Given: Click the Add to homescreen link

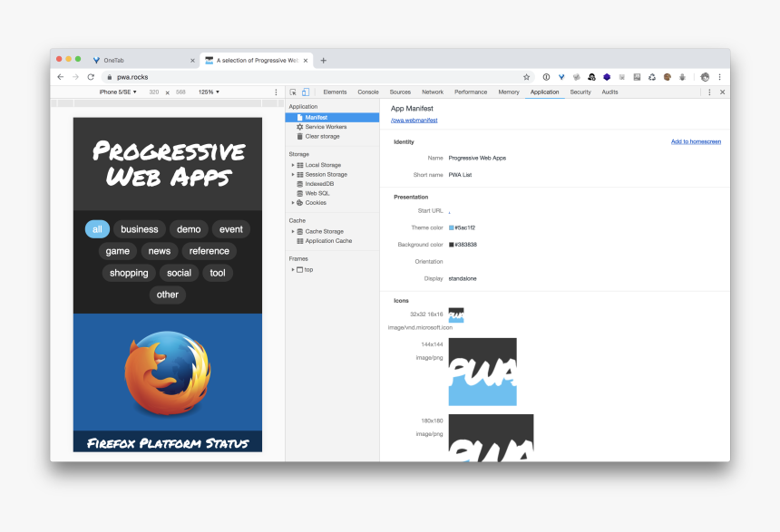Looking at the screenshot, I should click(696, 142).
